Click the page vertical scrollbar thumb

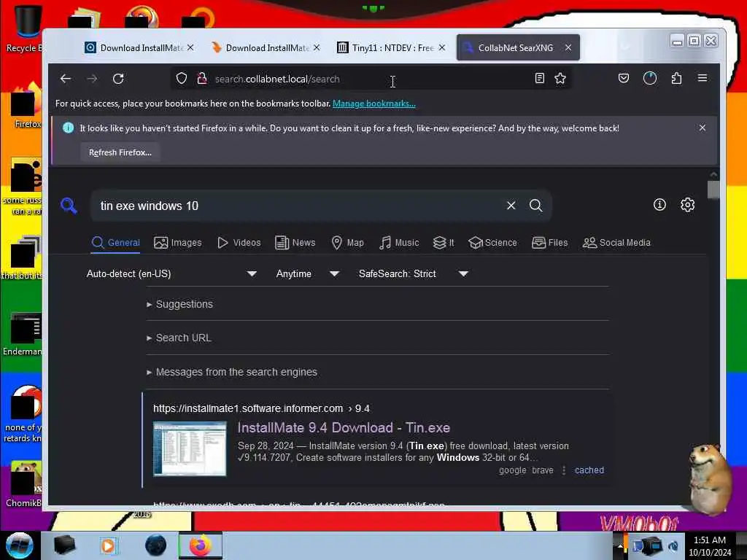[713, 190]
